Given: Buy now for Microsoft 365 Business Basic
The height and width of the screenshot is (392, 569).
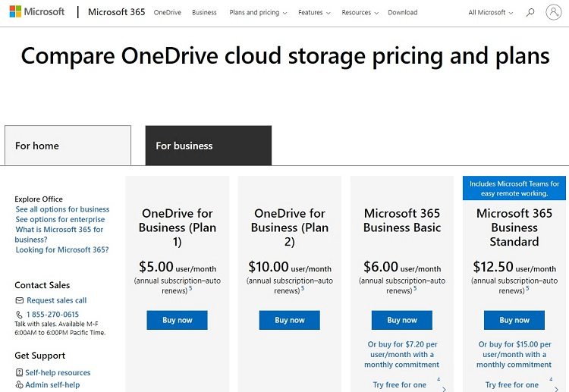Looking at the screenshot, I should point(401,320).
